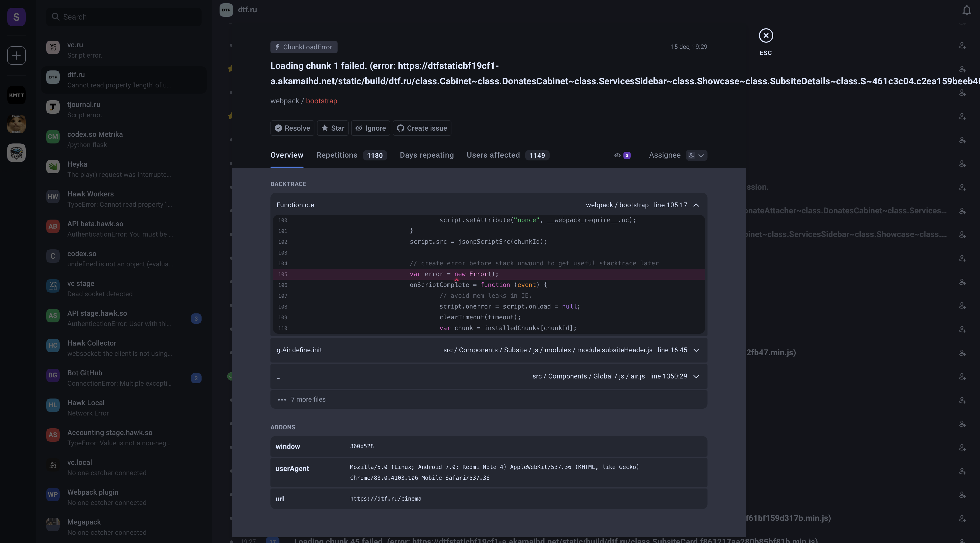This screenshot has height=543, width=980.
Task: Click the search magnifier icon
Action: [56, 17]
